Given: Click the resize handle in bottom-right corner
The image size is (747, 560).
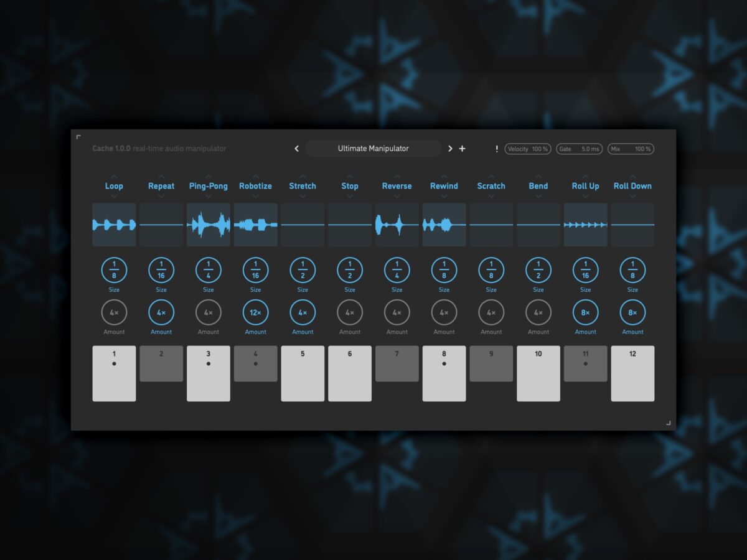Looking at the screenshot, I should coord(669,423).
